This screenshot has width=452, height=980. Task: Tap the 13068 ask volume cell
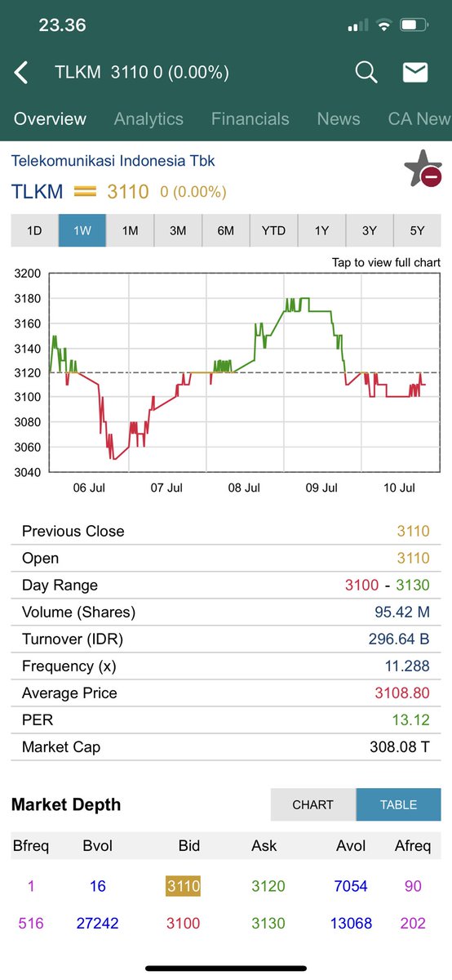352,923
